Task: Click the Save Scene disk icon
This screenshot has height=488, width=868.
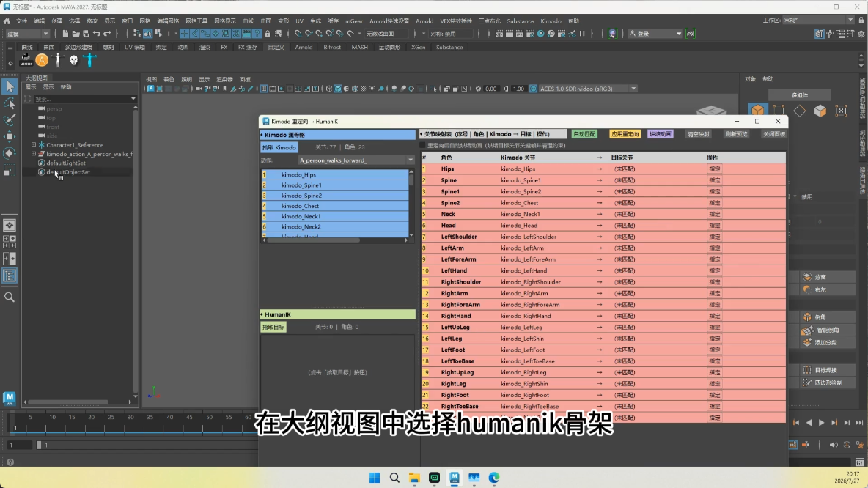Action: 87,34
